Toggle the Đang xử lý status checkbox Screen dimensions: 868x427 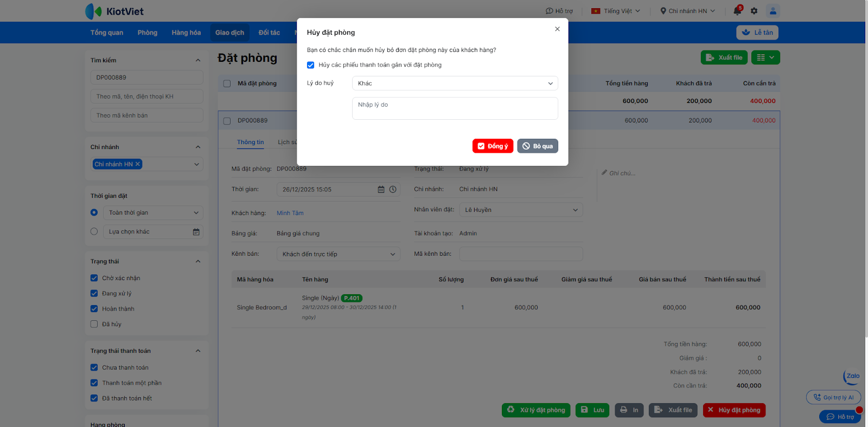(94, 293)
